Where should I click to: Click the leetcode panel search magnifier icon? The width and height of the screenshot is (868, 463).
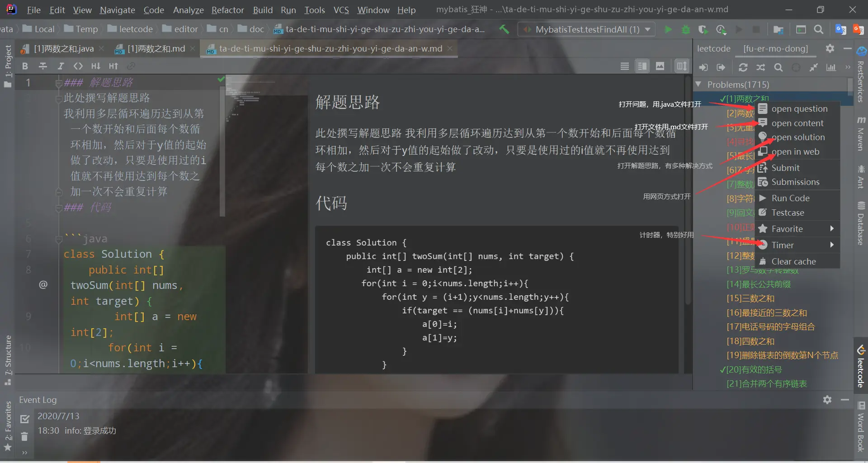(778, 67)
